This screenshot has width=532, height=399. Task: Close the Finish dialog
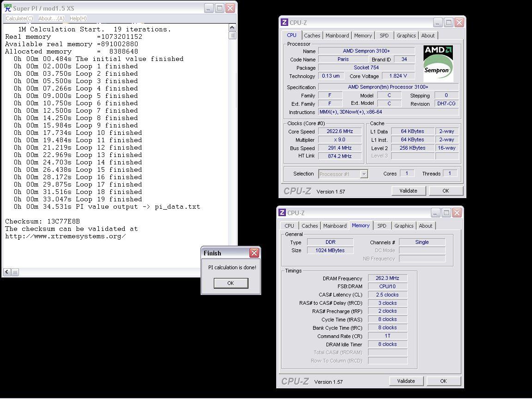tap(254, 253)
